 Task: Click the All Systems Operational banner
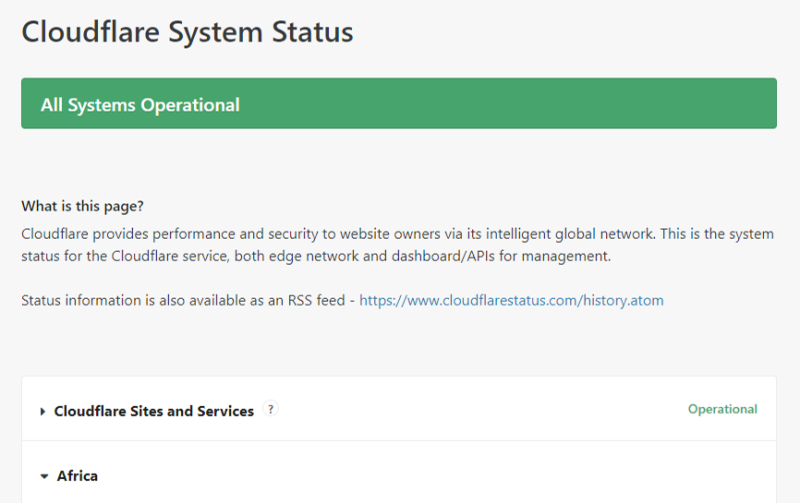click(399, 104)
